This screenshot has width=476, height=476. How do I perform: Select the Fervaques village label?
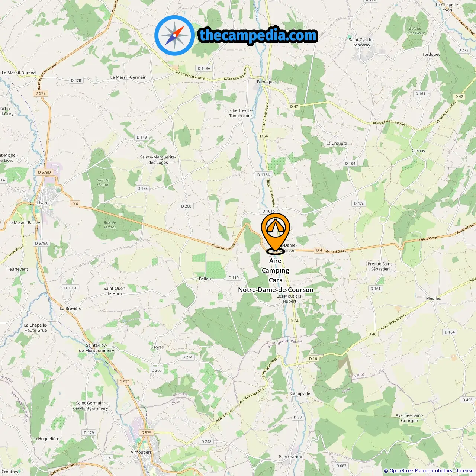tap(267, 82)
